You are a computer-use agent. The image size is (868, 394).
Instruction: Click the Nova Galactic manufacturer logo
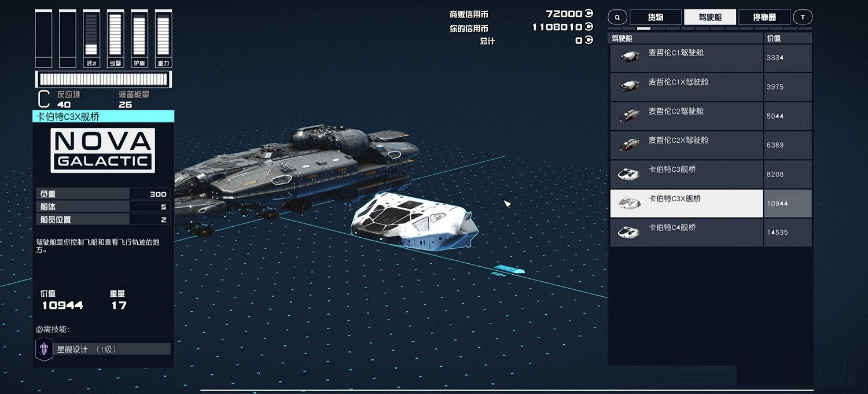point(103,150)
